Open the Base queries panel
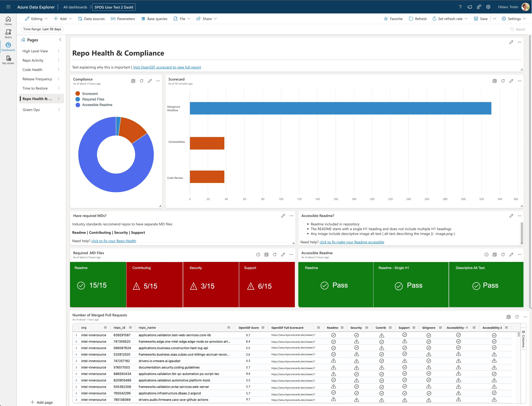532x406 pixels. 154,19
